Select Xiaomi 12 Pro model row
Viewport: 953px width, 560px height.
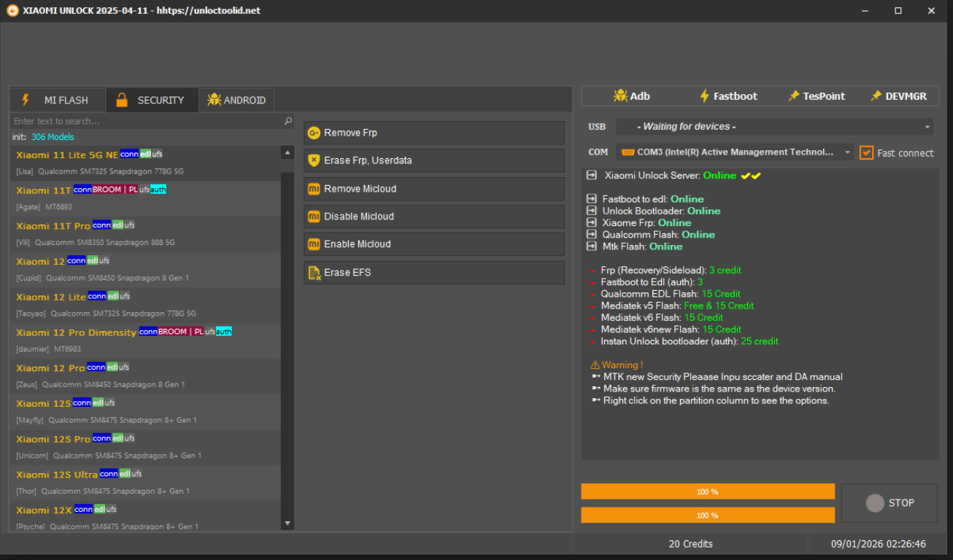(x=145, y=376)
